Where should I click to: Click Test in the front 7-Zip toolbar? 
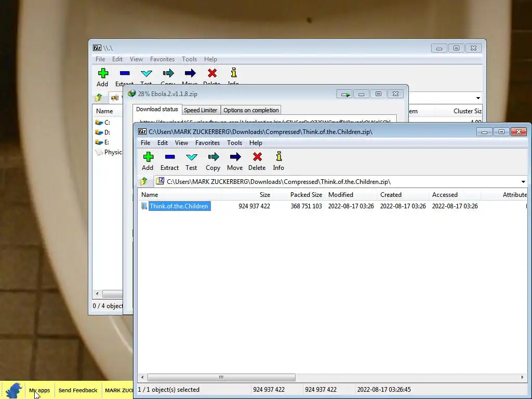[191, 161]
